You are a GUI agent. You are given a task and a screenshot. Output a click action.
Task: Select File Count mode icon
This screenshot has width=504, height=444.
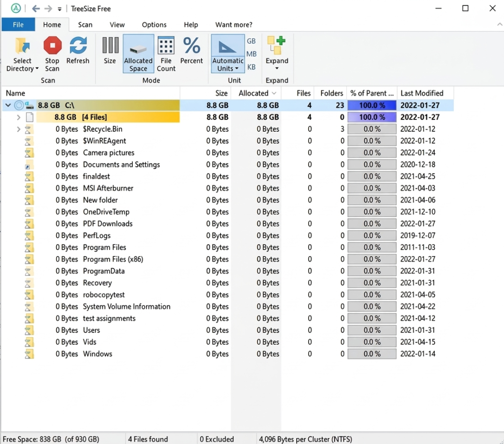pyautogui.click(x=166, y=47)
